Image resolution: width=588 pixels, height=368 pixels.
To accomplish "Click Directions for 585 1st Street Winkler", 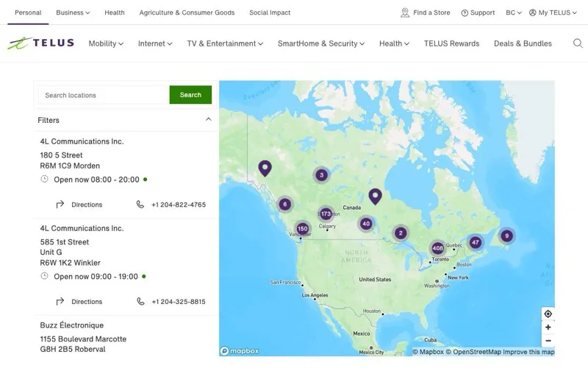I will tap(79, 302).
